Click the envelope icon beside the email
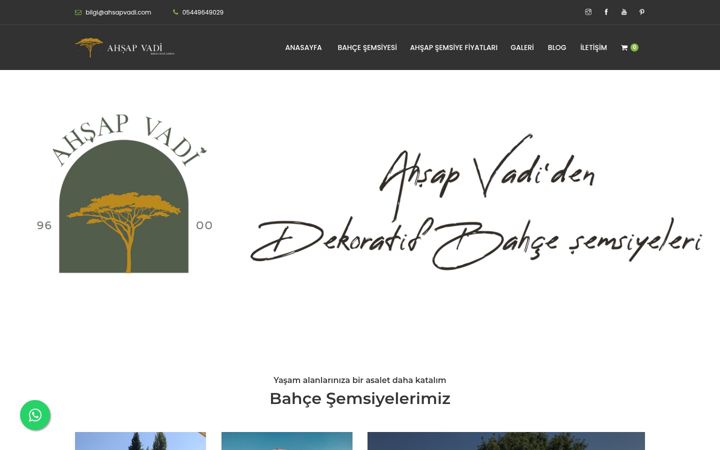 pos(78,12)
